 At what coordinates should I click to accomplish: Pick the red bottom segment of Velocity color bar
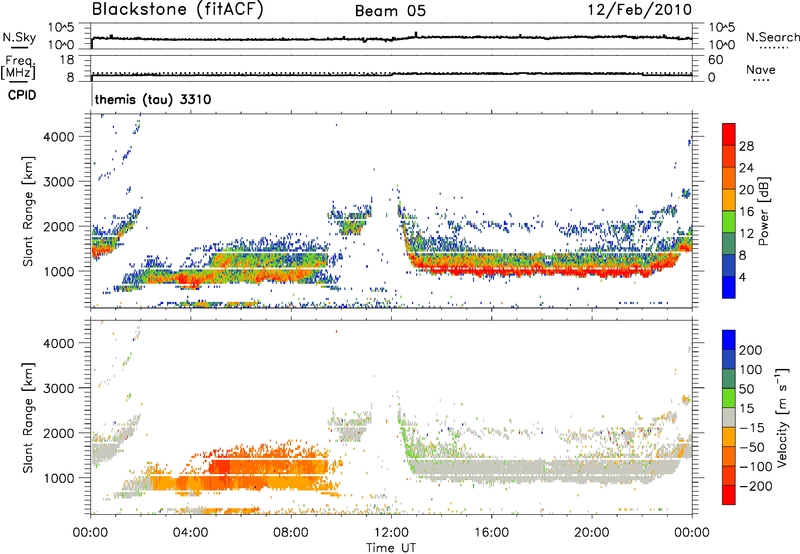[x=729, y=495]
